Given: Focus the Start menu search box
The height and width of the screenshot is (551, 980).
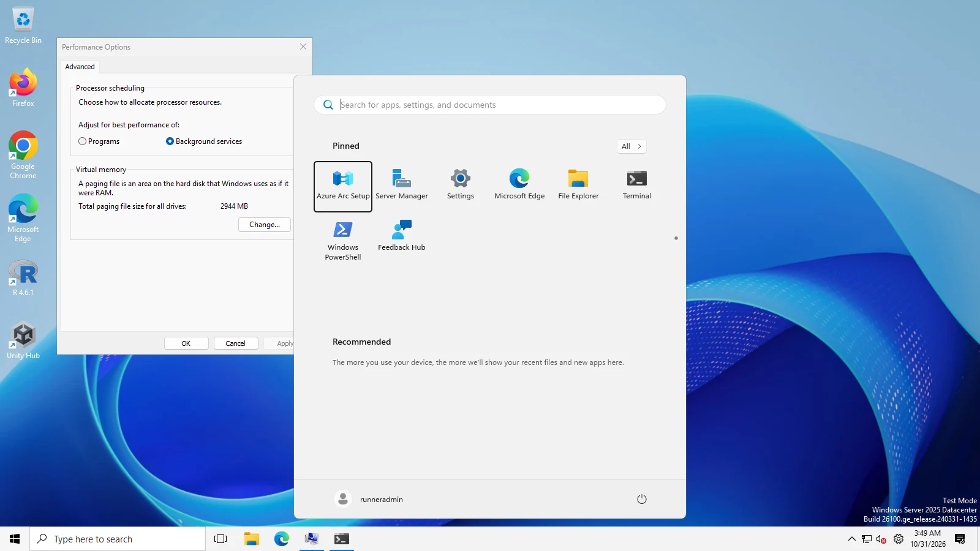Looking at the screenshot, I should 490,105.
